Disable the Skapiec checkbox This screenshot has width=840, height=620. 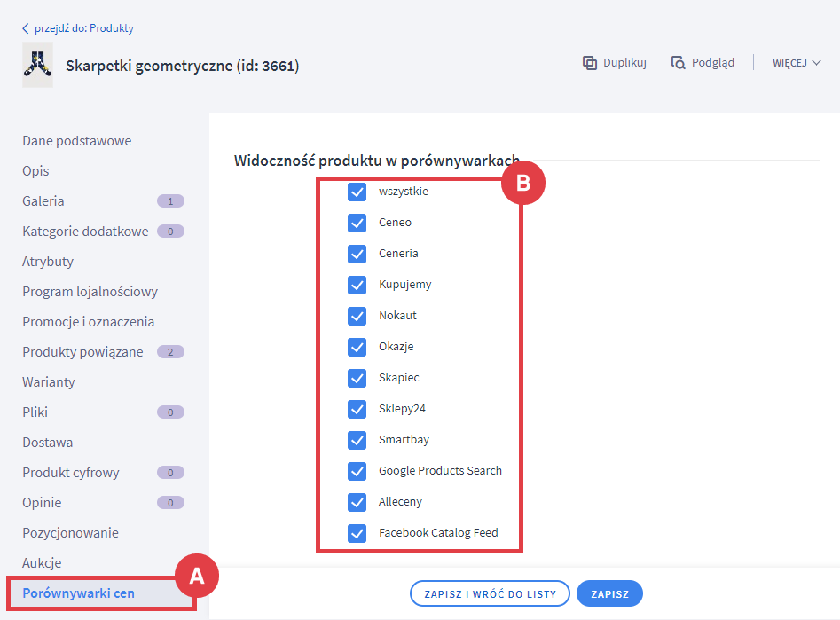pos(357,379)
